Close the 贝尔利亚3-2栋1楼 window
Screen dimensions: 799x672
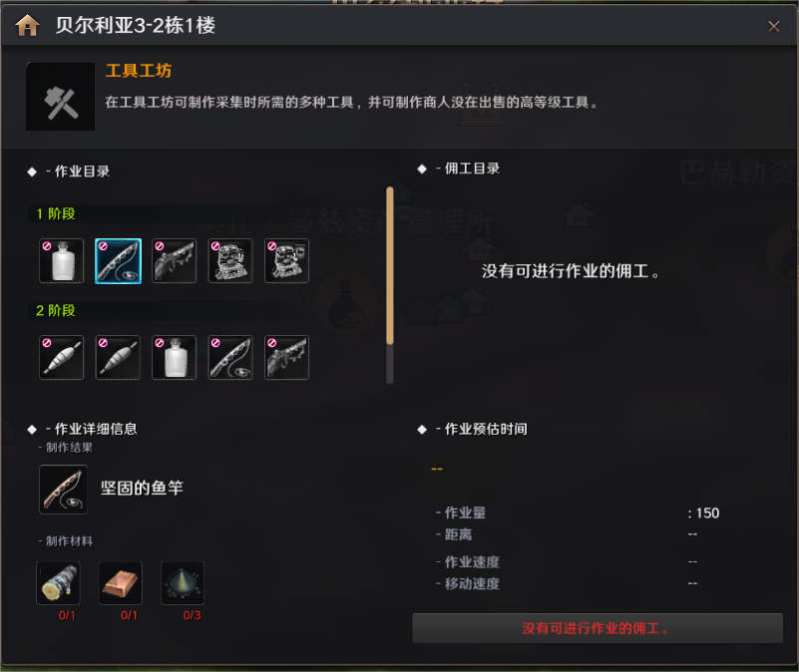point(773,26)
